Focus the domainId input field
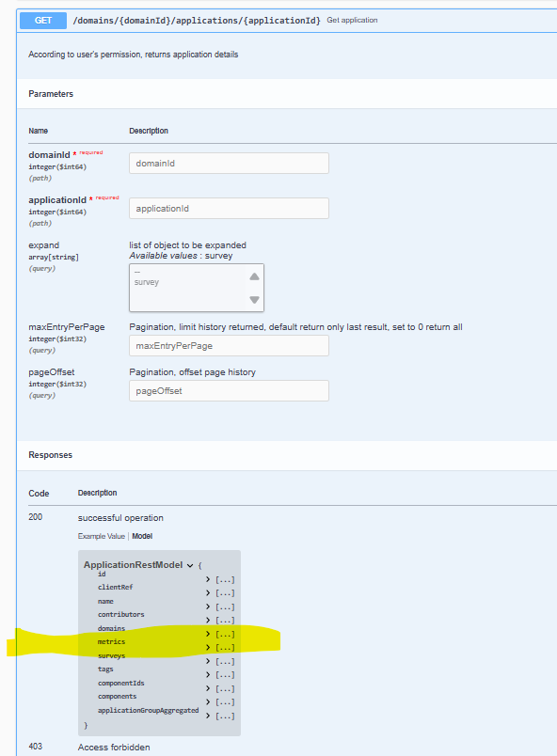 pyautogui.click(x=229, y=164)
